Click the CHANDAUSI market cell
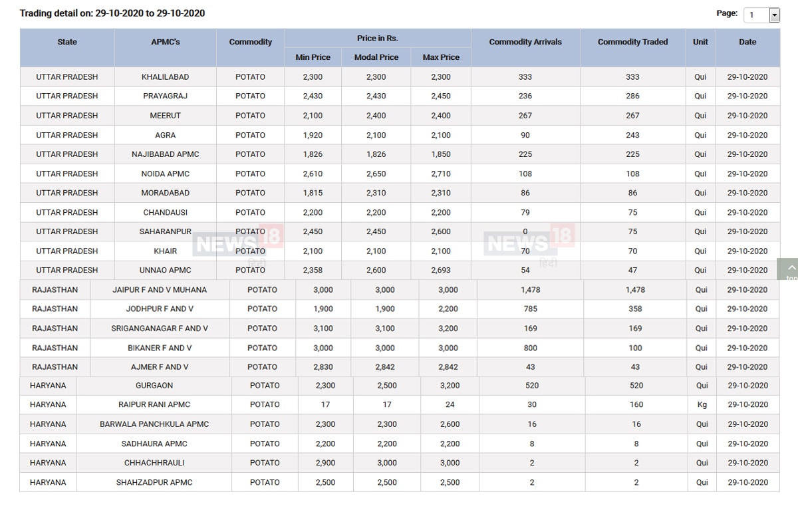 [x=166, y=213]
